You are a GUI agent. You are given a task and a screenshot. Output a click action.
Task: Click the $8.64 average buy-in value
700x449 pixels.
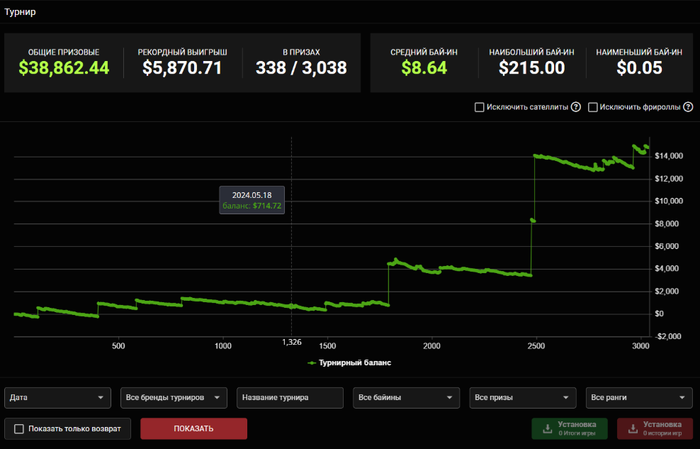[x=424, y=68]
